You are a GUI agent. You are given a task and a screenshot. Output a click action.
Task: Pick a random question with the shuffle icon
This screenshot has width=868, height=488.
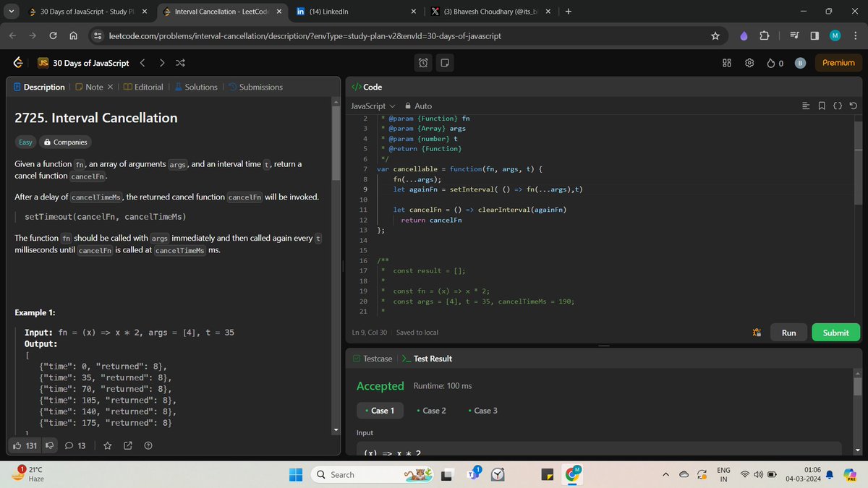pyautogui.click(x=179, y=63)
